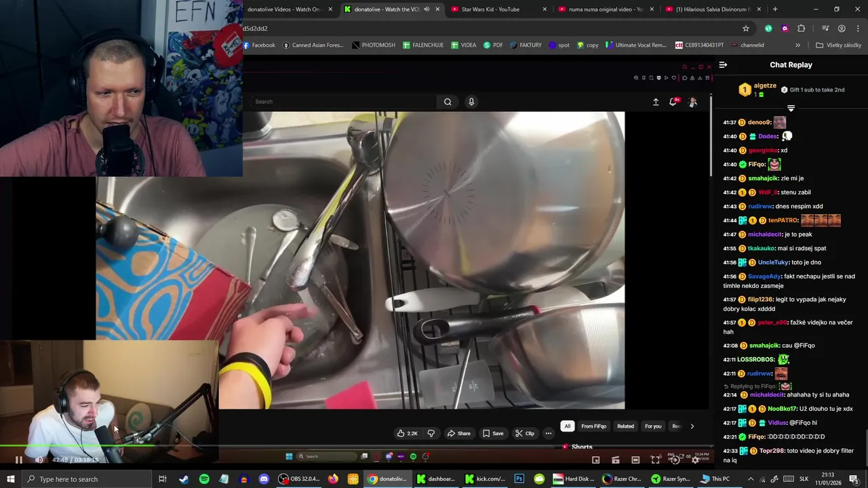
Task: Bookmark this page with the star icon
Action: tap(746, 28)
